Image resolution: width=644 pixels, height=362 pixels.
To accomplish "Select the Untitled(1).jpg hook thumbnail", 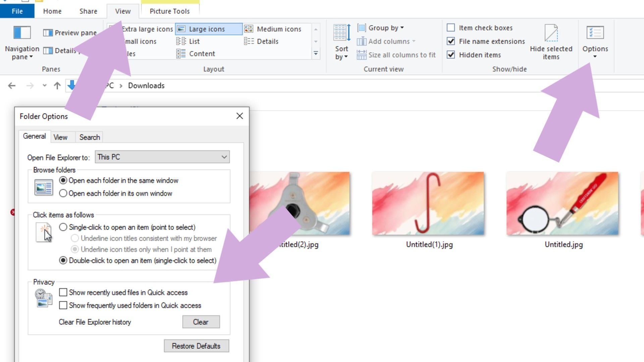I will (x=428, y=203).
